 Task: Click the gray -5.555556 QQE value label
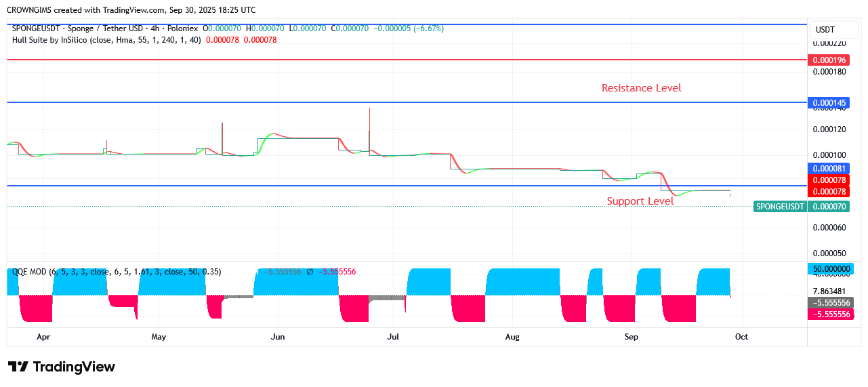coord(828,302)
